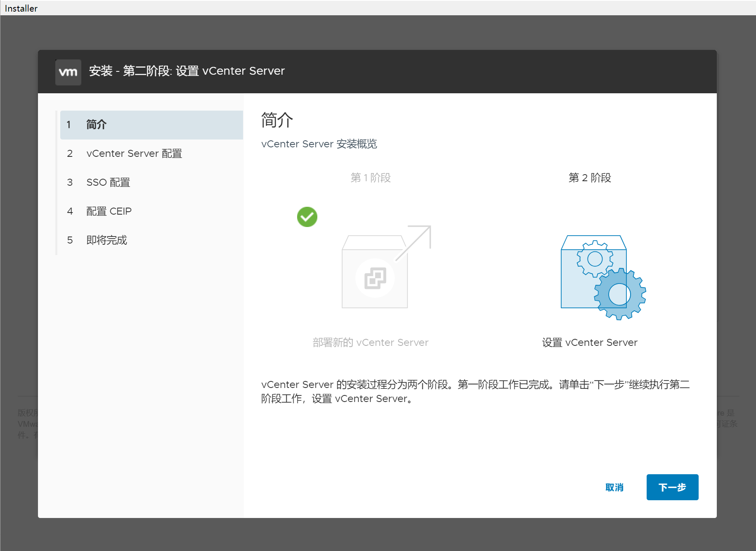Click the VMware vm logo in header
This screenshot has width=756, height=551.
tap(68, 72)
